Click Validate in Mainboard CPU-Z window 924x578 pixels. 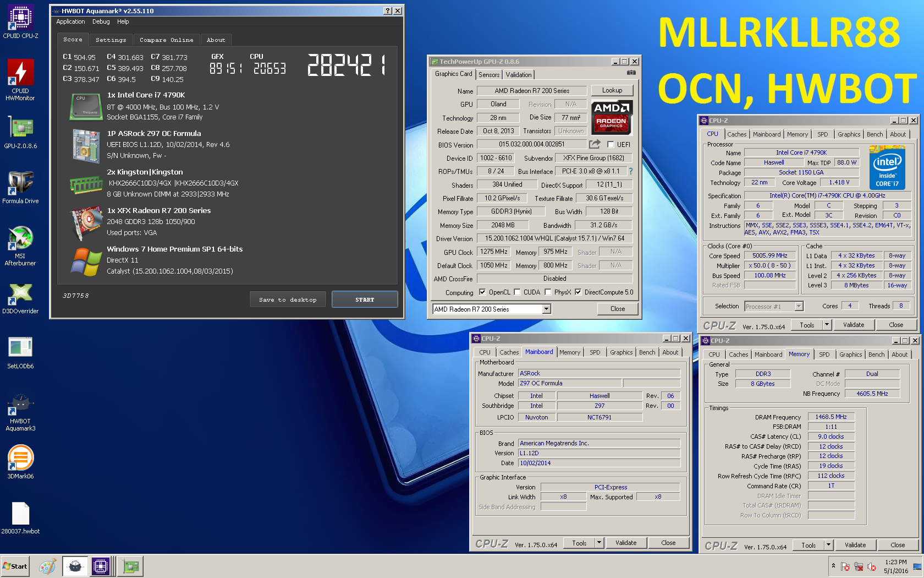point(626,543)
